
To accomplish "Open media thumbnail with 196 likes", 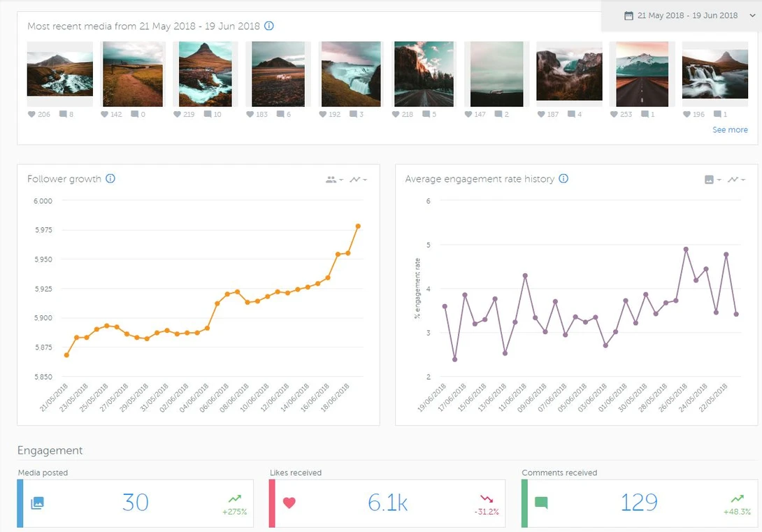I will 715,74.
